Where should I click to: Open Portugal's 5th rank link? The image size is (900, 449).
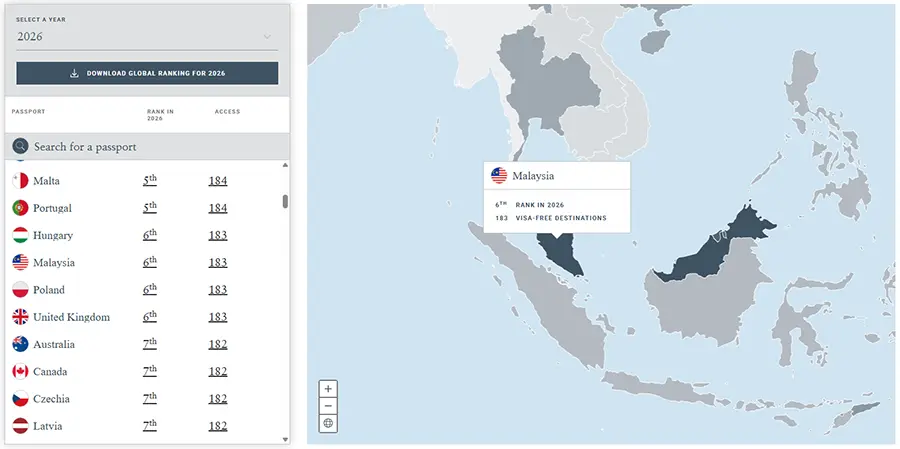click(x=150, y=207)
